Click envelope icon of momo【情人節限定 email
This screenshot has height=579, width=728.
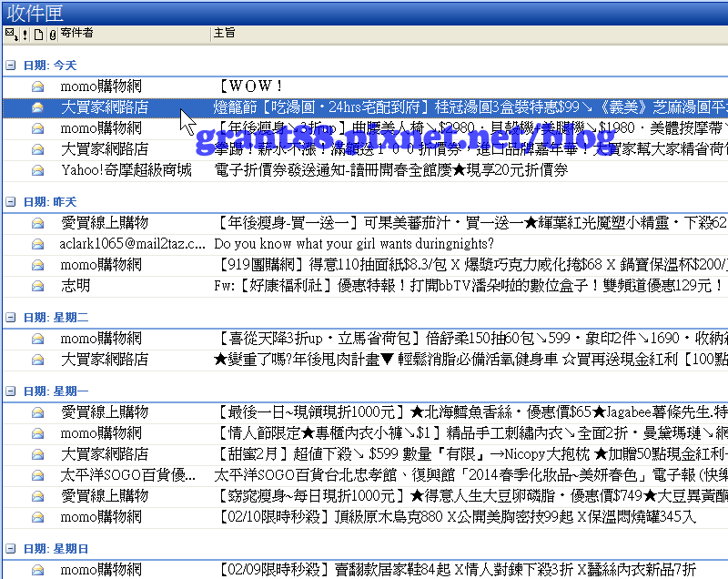37,433
